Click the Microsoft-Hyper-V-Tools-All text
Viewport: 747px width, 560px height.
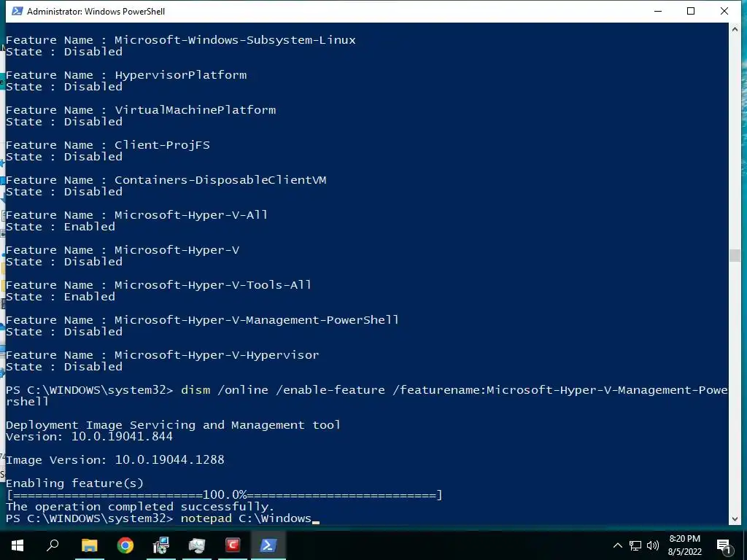tap(213, 285)
